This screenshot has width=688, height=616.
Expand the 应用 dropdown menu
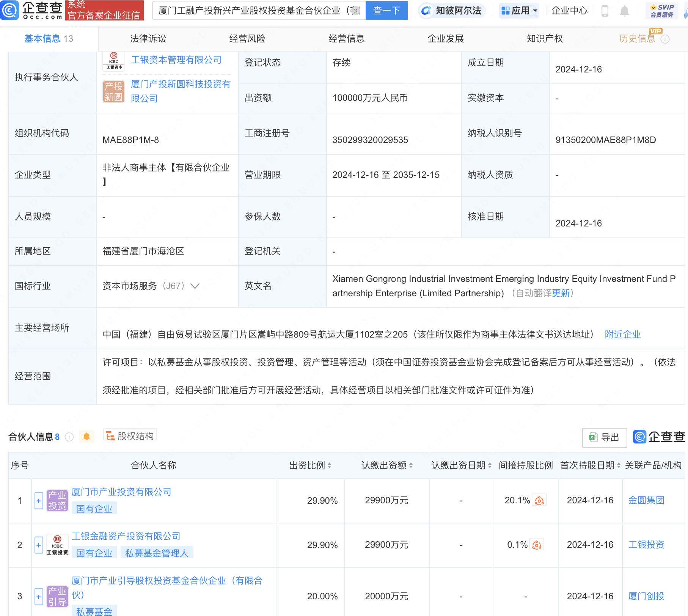519,11
